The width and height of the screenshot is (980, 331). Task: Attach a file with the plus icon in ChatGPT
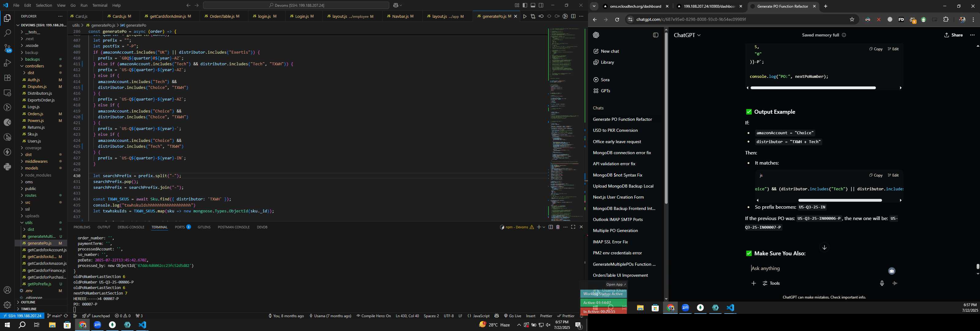coord(754,283)
